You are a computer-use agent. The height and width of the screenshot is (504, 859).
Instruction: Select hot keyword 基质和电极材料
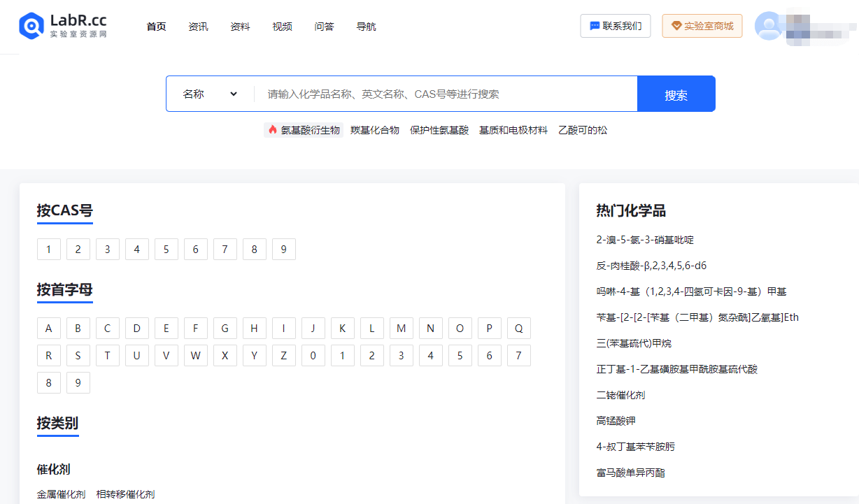[513, 130]
